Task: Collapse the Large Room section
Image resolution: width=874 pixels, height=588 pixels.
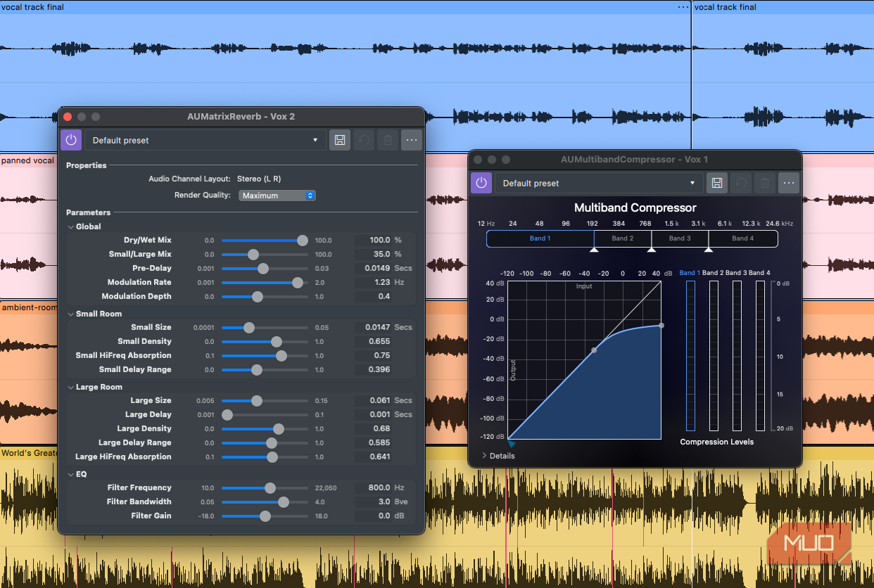Action: click(70, 387)
